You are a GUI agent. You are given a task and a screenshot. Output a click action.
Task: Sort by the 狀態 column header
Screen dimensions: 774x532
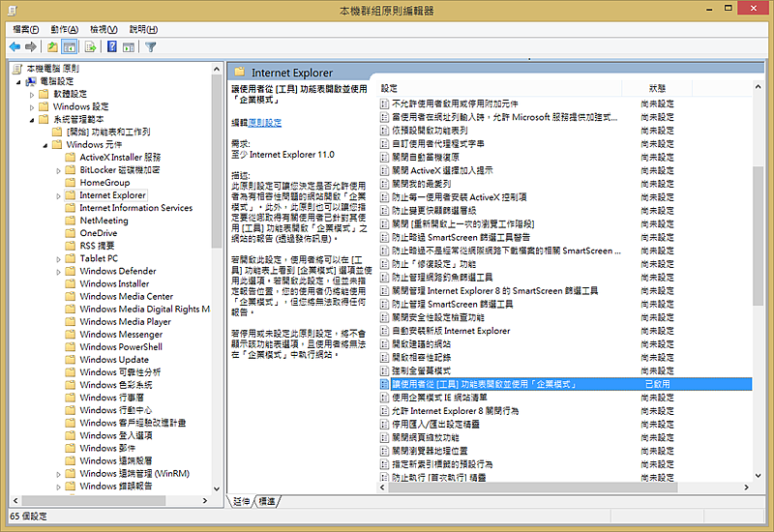click(657, 88)
